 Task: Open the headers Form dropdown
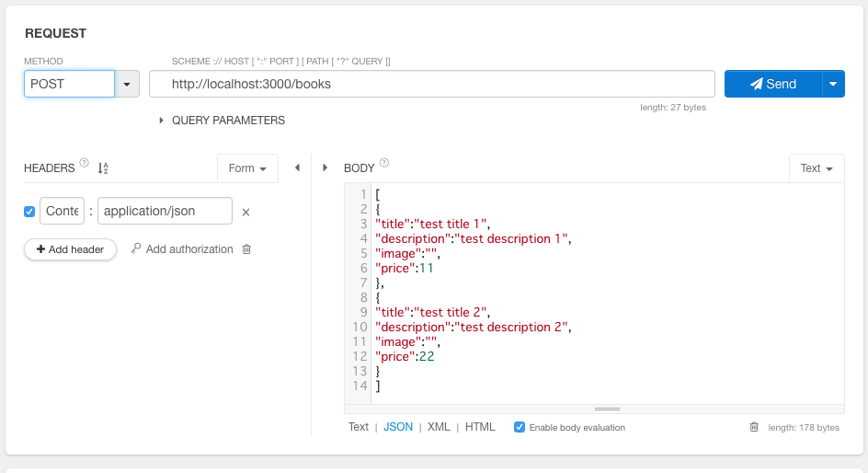pos(247,168)
